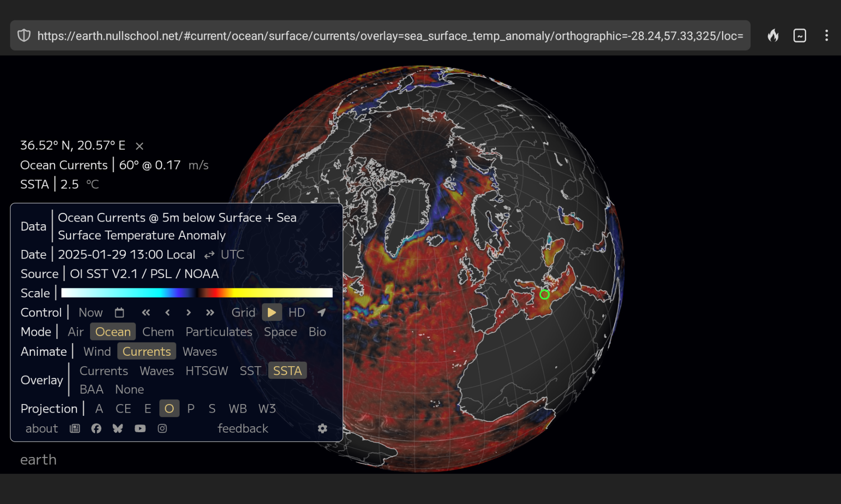Toggle the Grid overlay
The width and height of the screenshot is (841, 504).
pos(243,312)
